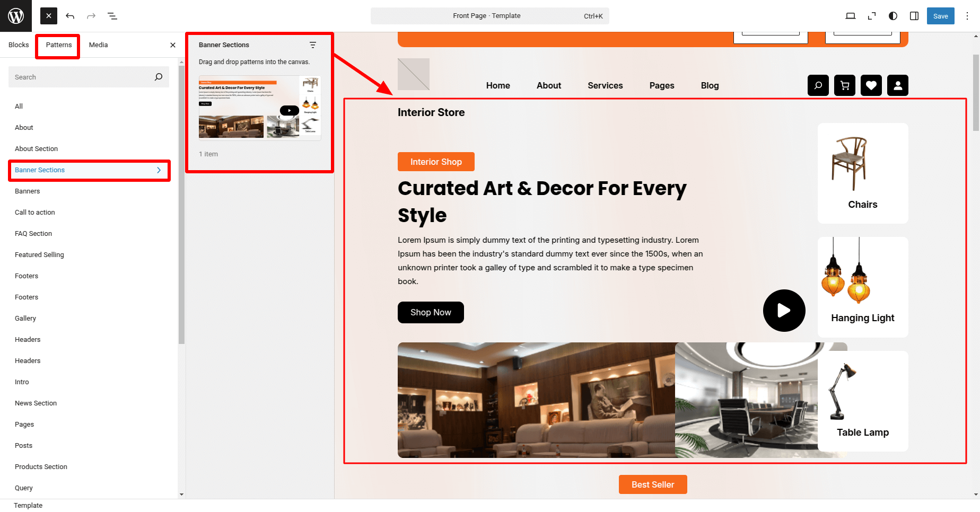The height and width of the screenshot is (512, 980).
Task: Click the WordPress logo icon
Action: click(x=16, y=16)
